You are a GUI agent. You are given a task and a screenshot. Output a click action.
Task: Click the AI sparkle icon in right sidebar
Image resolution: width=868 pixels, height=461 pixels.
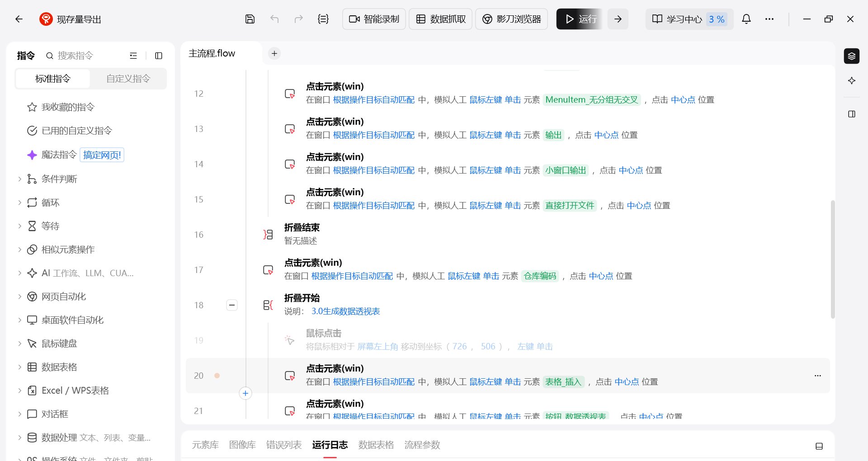851,81
